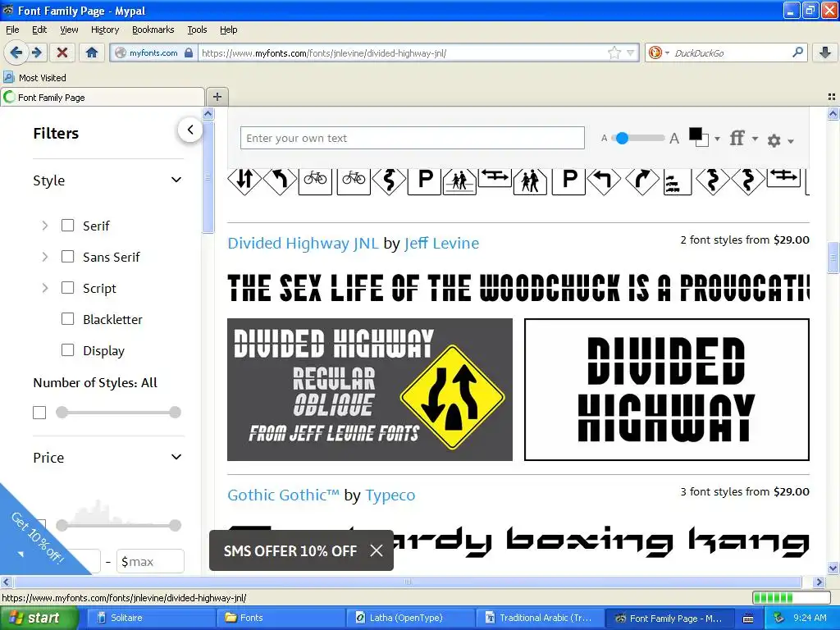
Task: Switch to the Fonts folder taskbar item
Action: click(281, 618)
